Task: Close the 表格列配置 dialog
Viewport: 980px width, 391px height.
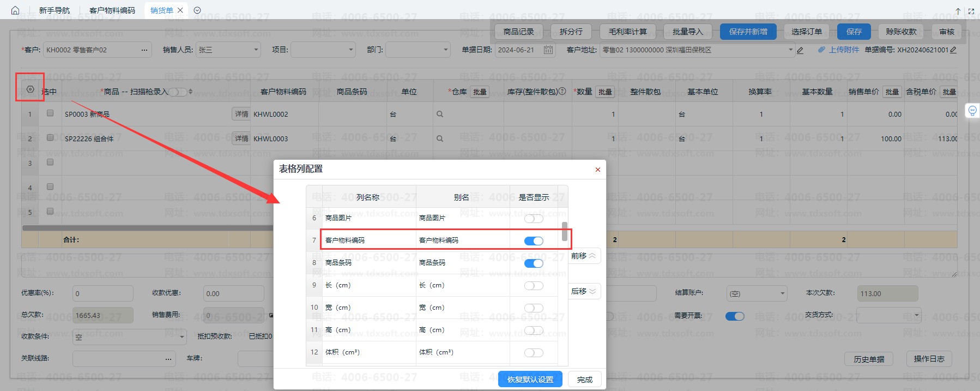Action: (x=598, y=170)
